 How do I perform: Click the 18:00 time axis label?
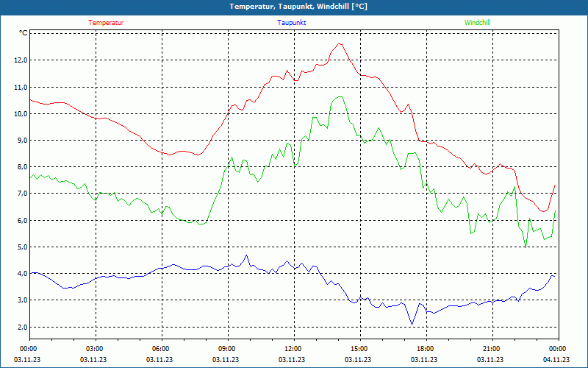pyautogui.click(x=426, y=349)
